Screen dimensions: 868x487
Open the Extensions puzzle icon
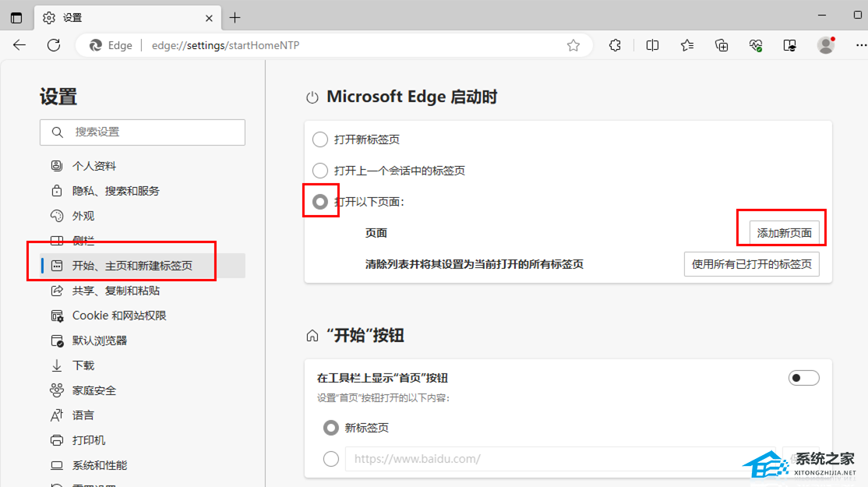[x=615, y=45]
